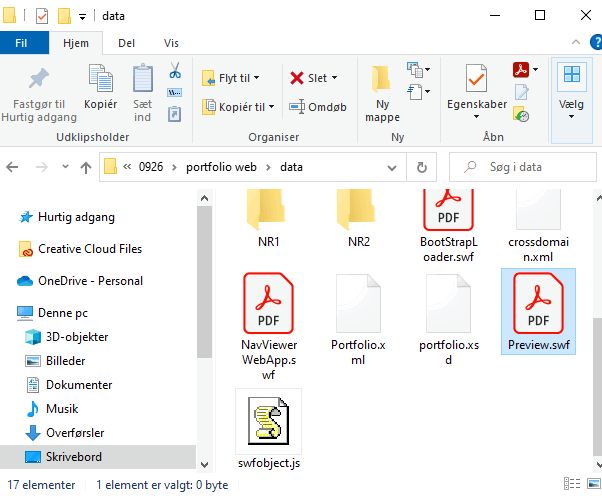The width and height of the screenshot is (602, 496).
Task: Open recent locations dropdown arrow
Action: click(65, 167)
